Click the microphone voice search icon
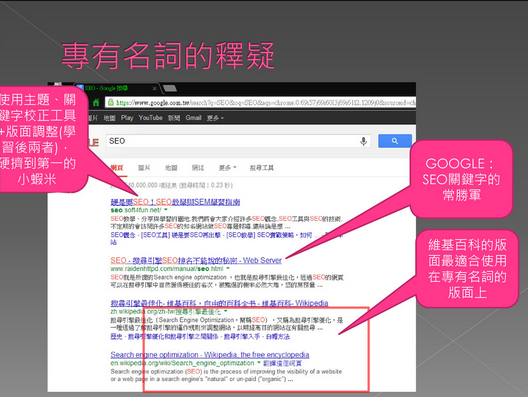 tap(363, 141)
